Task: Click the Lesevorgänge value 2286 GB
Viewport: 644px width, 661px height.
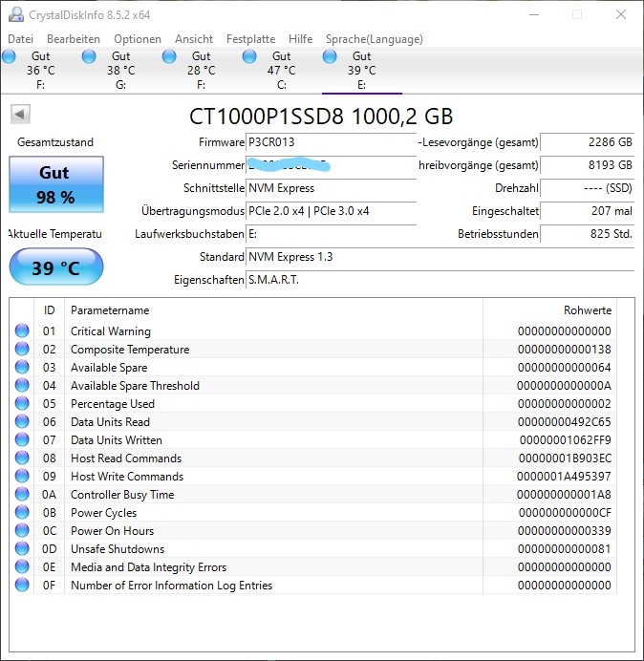Action: click(587, 142)
